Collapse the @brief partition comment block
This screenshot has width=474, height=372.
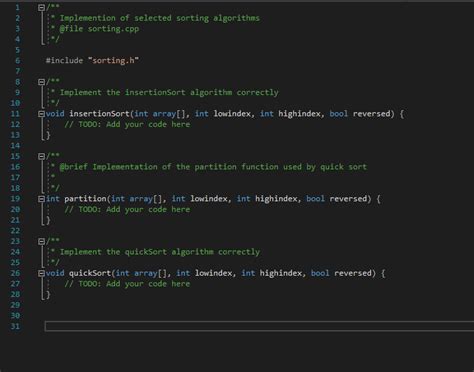pyautogui.click(x=41, y=156)
